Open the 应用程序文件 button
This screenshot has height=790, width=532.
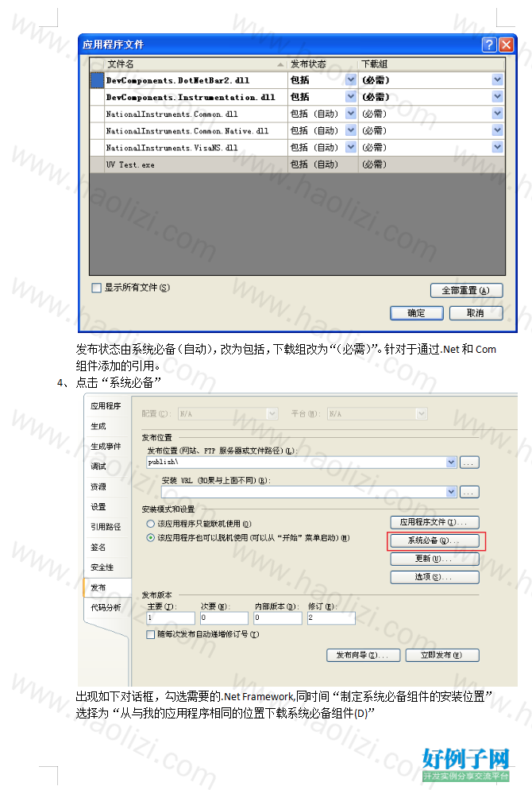click(x=434, y=522)
